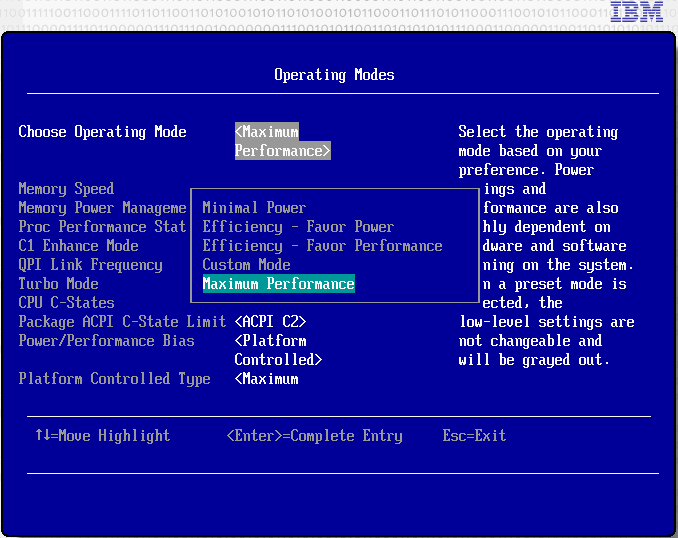Click Enter=Complete Entry footer hint

pyautogui.click(x=314, y=436)
